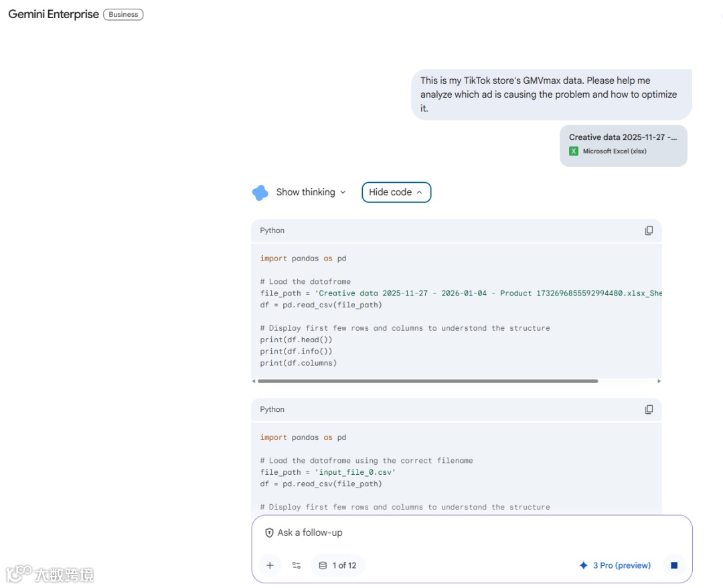Viewport: 723px width, 588px height.
Task: Click the user message about TikTok GMVmax
Action: click(x=552, y=94)
